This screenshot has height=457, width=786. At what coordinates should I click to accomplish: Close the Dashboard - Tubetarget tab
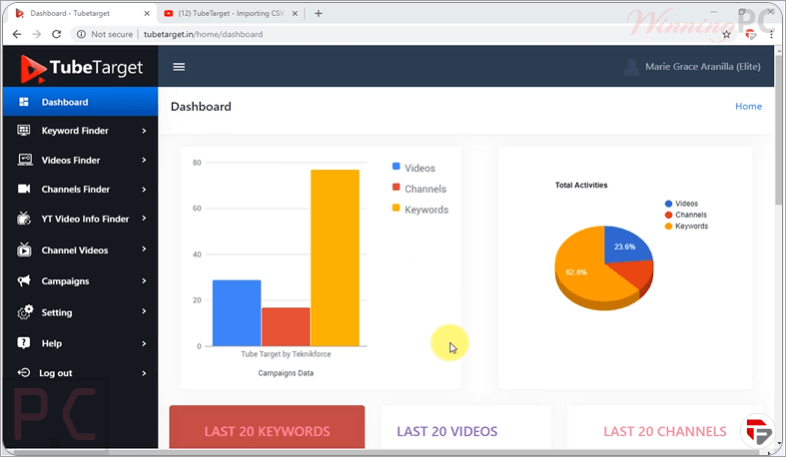(147, 14)
